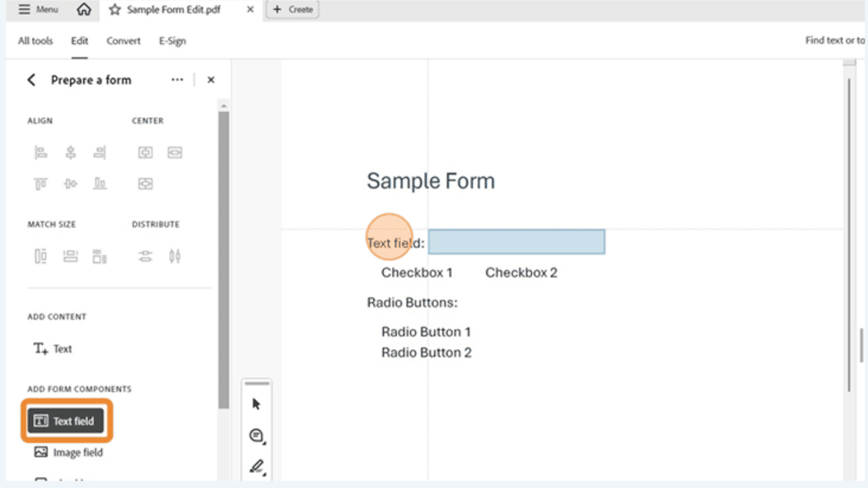Select the Checkbox 1 option
868x488 pixels.
click(x=417, y=273)
